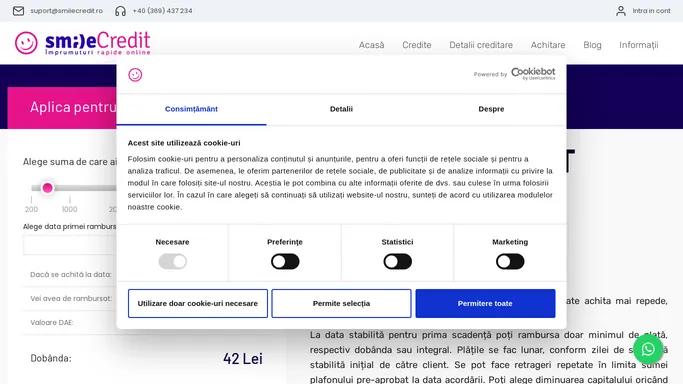Open the Achitare menu item
Screen dimensions: 683x384
click(548, 45)
